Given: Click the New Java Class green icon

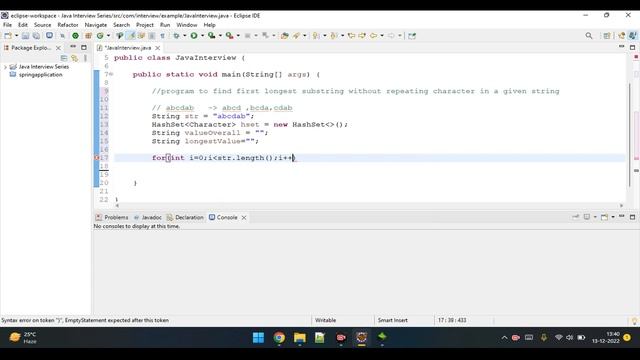Looking at the screenshot, I should click(100, 36).
